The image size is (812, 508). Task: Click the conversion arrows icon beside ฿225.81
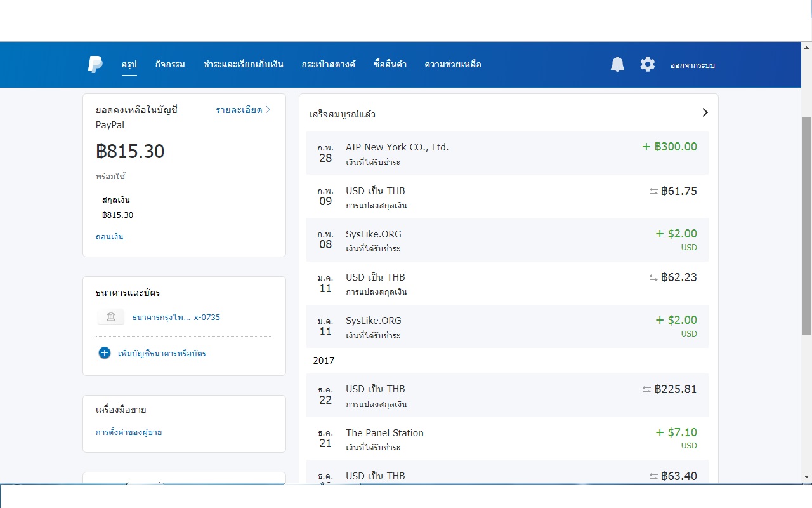click(646, 389)
